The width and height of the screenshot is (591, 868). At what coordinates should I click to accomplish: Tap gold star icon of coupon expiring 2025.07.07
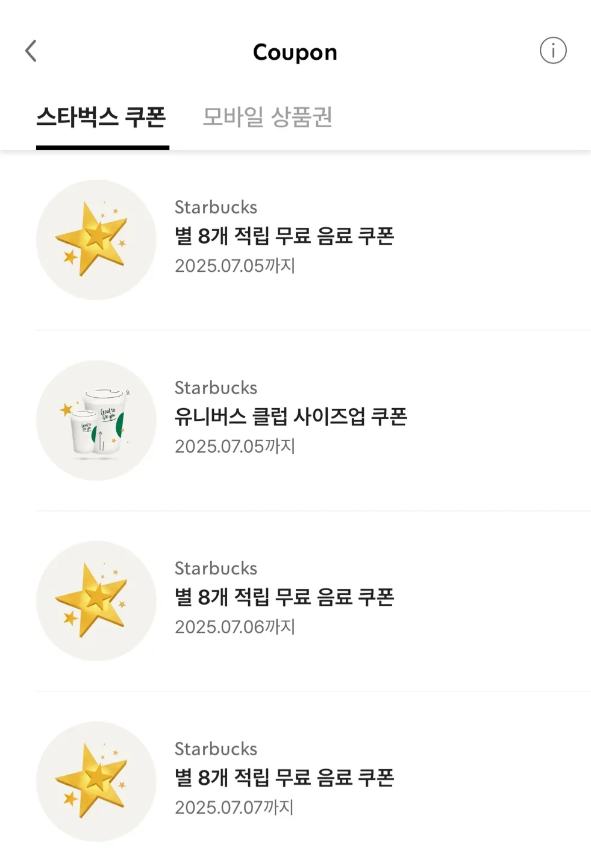(96, 782)
